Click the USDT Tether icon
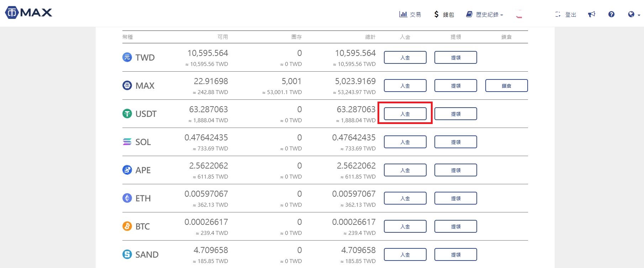Image resolution: width=644 pixels, height=268 pixels. [x=127, y=113]
